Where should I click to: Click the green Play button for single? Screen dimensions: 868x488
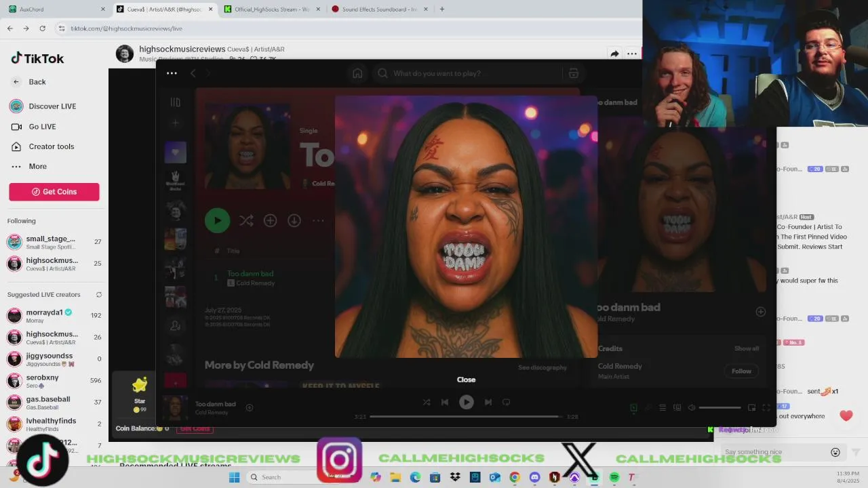click(x=217, y=220)
